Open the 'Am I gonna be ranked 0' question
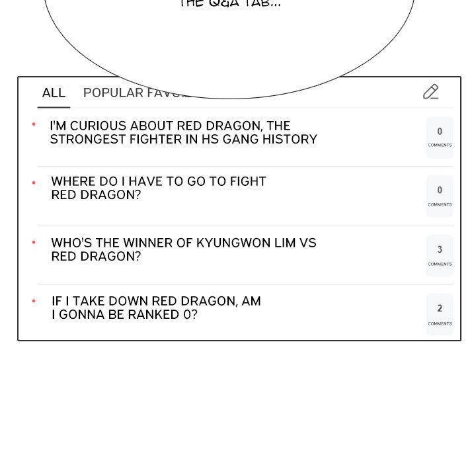Viewport: 476px width, 463px height. tap(156, 308)
